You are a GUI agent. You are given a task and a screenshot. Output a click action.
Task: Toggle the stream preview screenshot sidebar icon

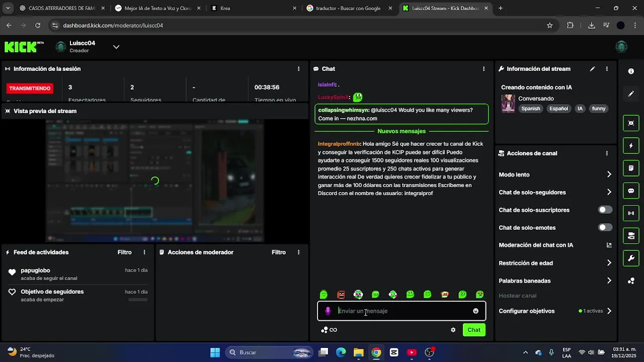(x=631, y=123)
